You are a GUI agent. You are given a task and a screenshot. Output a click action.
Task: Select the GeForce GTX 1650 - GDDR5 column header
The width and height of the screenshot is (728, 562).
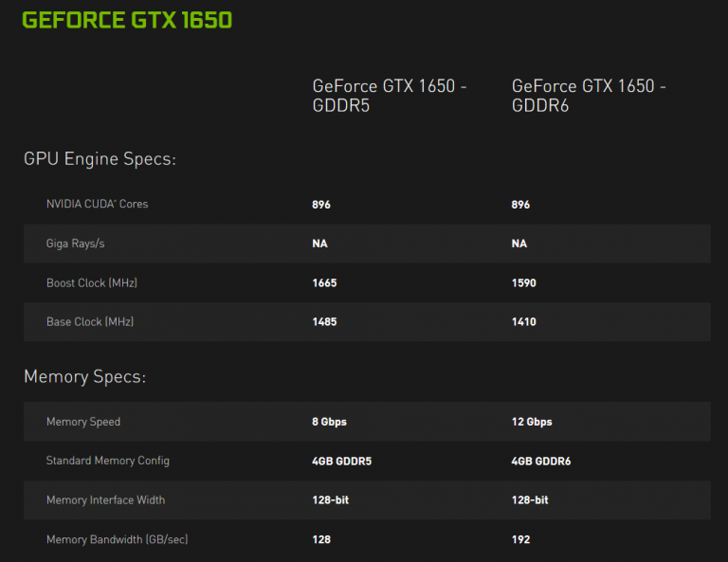390,96
